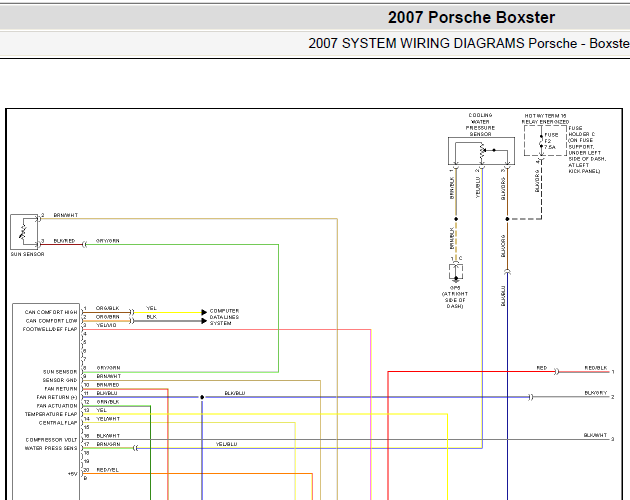Click arrowhead on the YEL wire to Computer Data Lines
Screen dimensions: 630x500
point(204,312)
